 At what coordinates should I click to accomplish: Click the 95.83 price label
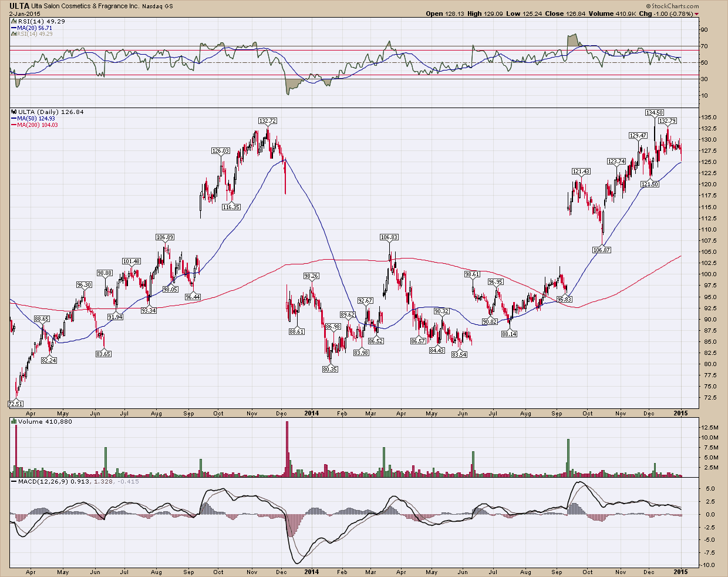pyautogui.click(x=564, y=299)
